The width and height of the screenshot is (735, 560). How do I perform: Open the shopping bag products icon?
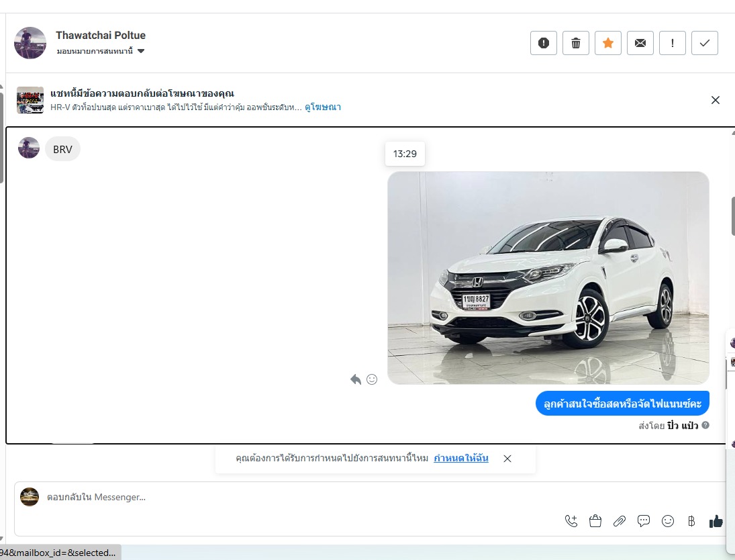click(x=595, y=521)
